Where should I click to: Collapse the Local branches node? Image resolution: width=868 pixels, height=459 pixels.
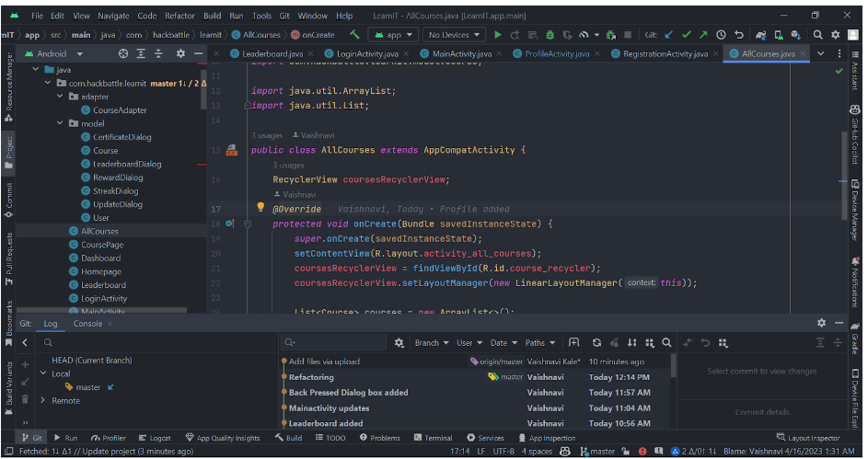click(43, 373)
